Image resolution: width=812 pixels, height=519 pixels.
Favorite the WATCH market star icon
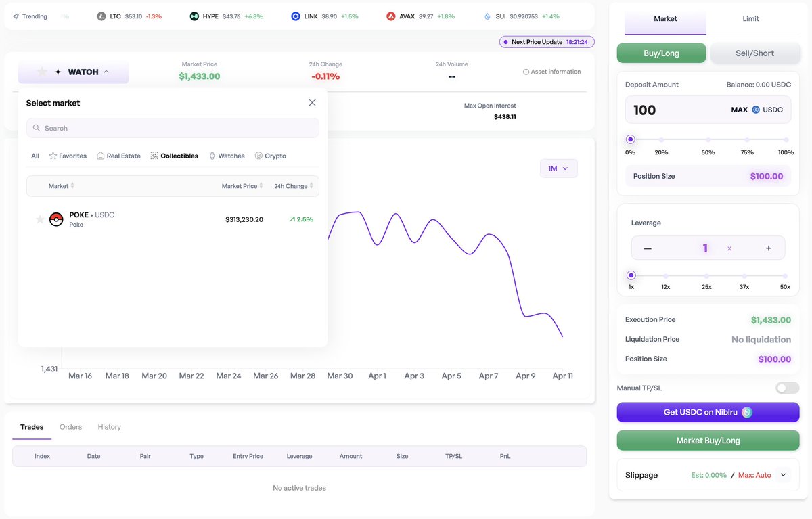[42, 72]
